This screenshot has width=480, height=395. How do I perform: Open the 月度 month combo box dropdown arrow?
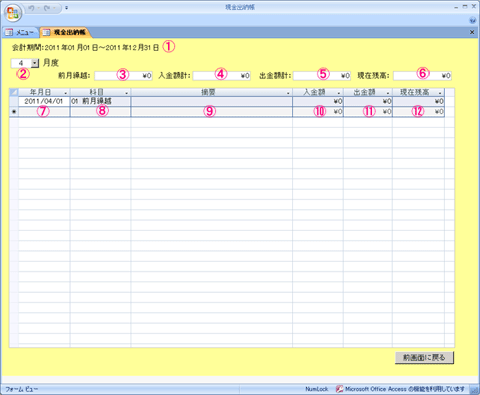tap(35, 63)
